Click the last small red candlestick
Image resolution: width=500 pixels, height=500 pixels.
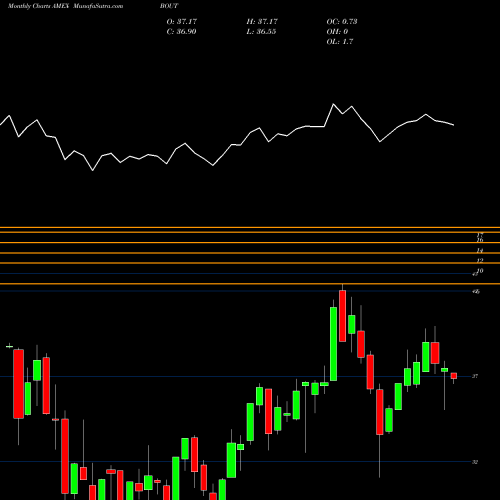[x=454, y=376]
